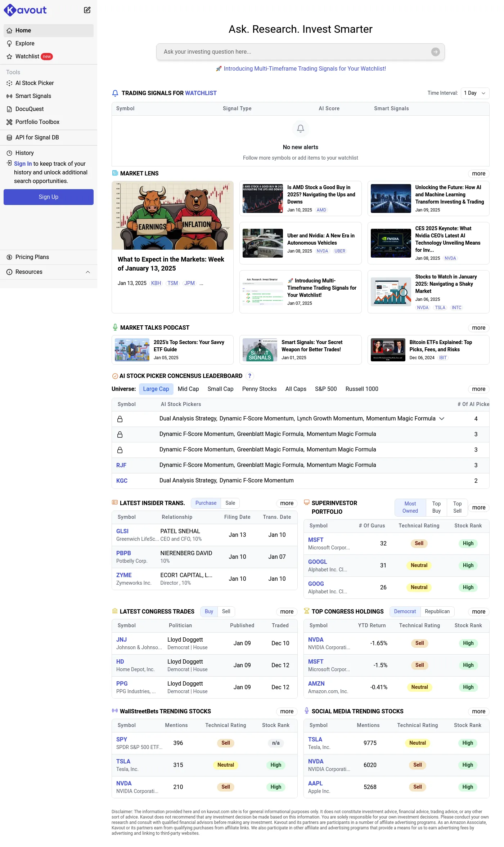Click more for Social Media Trending Stocks
The height and width of the screenshot is (847, 504).
point(478,712)
